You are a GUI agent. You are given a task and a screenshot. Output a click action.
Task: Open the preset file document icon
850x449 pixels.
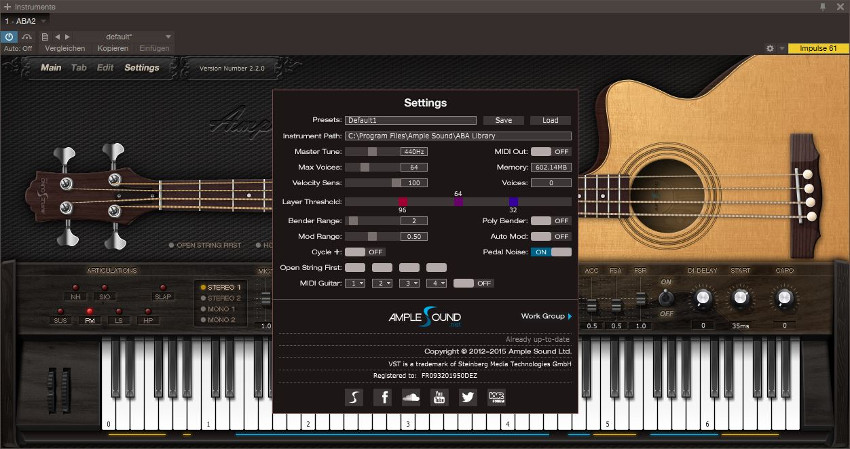coord(45,37)
